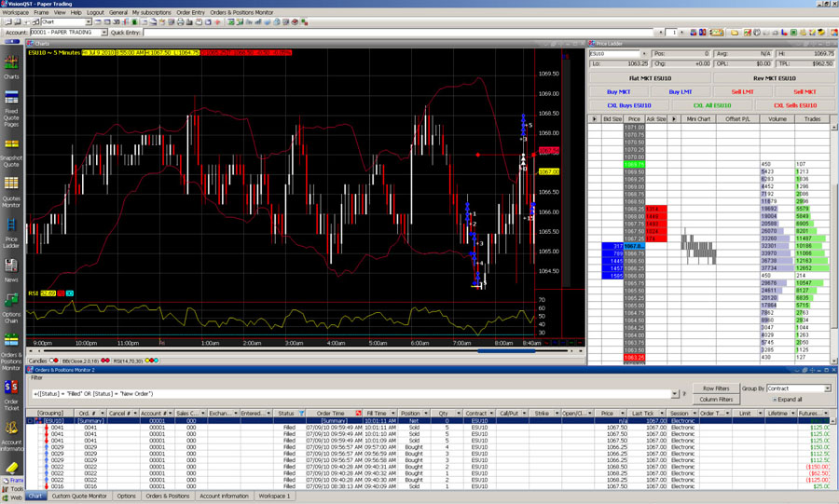
Task: Click the red-and-green squares toolbar icon
Action: (305, 22)
